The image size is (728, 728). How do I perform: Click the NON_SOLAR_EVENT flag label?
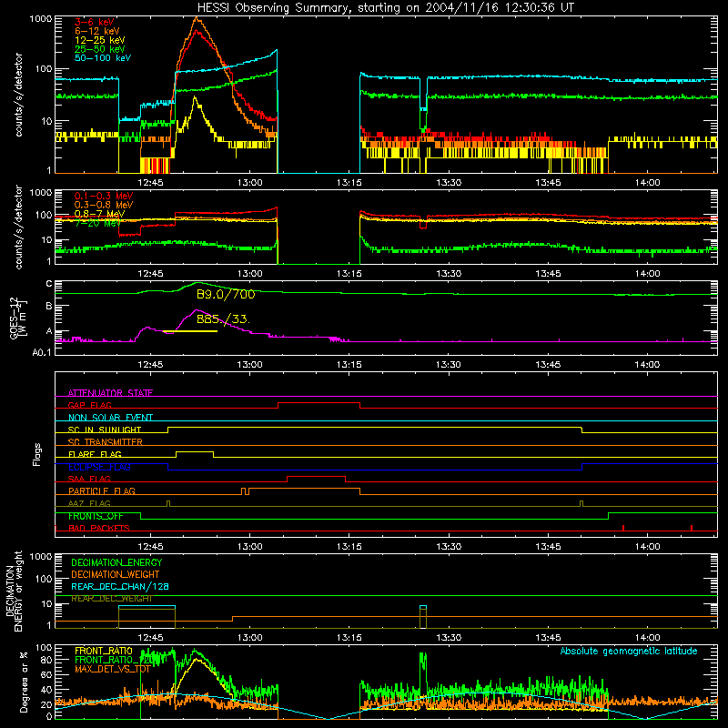point(110,418)
